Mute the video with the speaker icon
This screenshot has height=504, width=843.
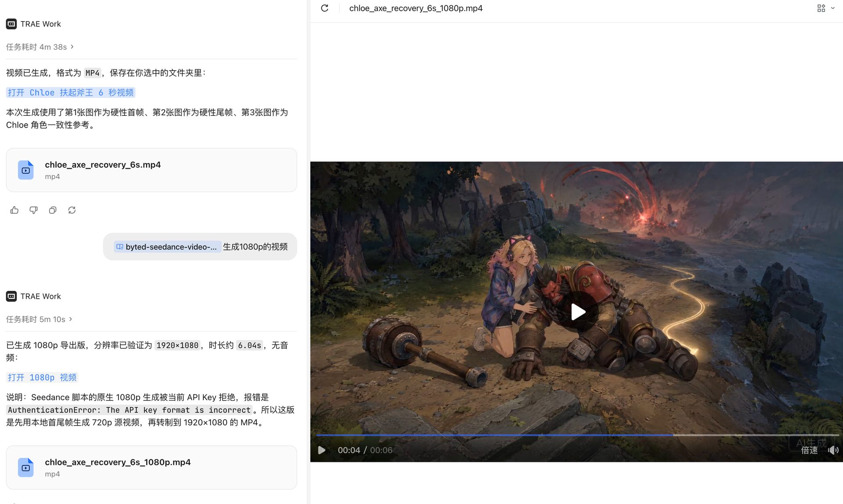pos(833,450)
